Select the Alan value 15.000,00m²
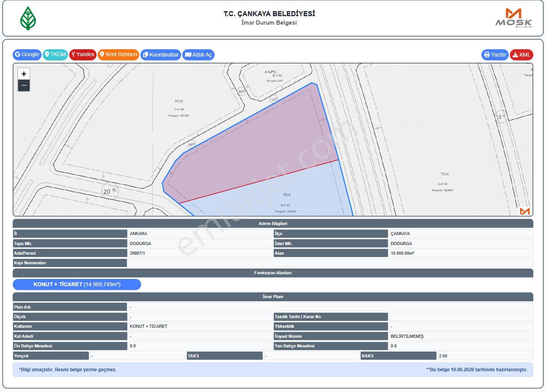 pyautogui.click(x=402, y=253)
